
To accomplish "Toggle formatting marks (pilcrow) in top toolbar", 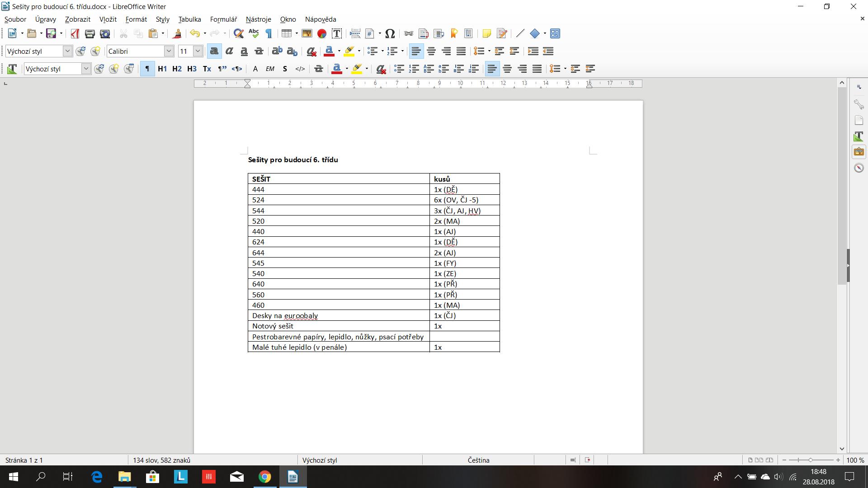I will [x=269, y=33].
